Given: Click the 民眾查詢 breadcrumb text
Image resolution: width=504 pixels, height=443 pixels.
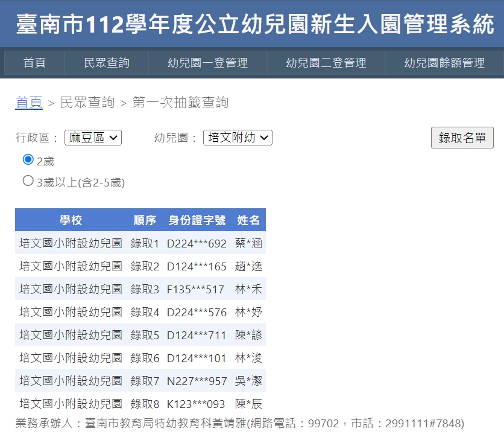Looking at the screenshot, I should tap(87, 103).
